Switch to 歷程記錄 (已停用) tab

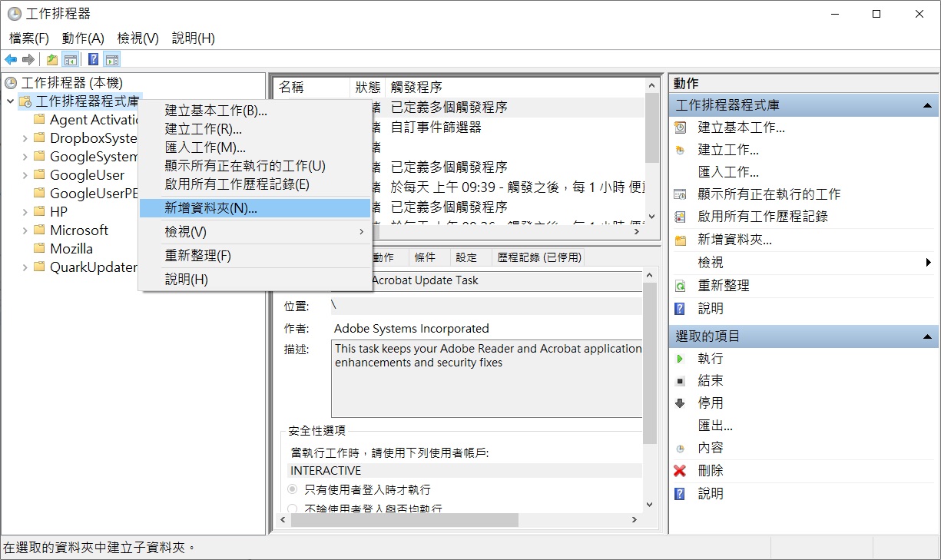pos(539,257)
